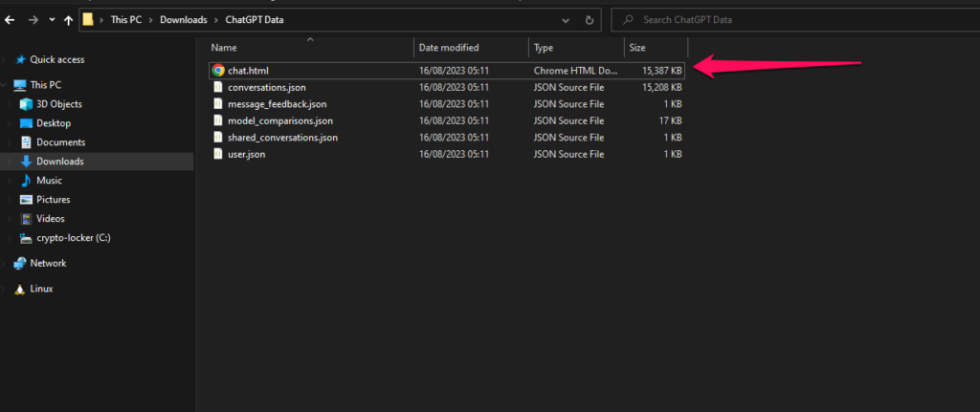Image resolution: width=980 pixels, height=412 pixels.
Task: Click the folder icon in address bar
Action: (x=88, y=20)
